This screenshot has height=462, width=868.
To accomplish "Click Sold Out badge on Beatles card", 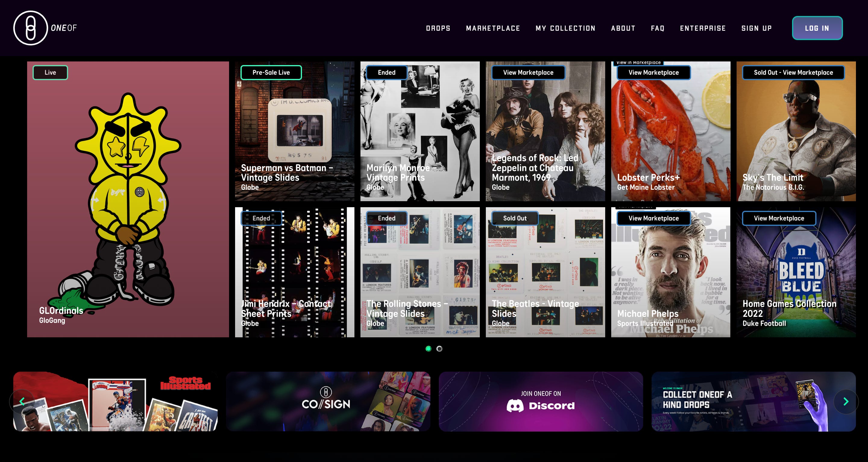I will (x=514, y=218).
